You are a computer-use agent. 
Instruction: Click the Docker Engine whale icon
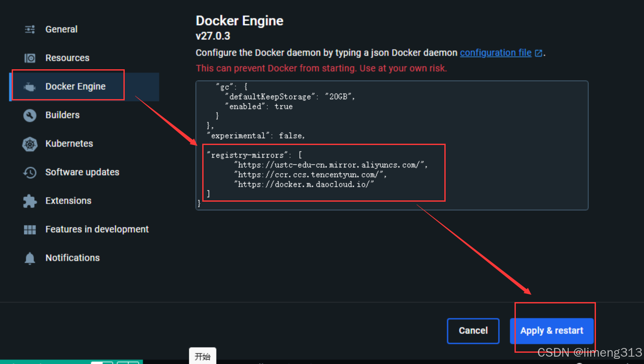(x=29, y=87)
